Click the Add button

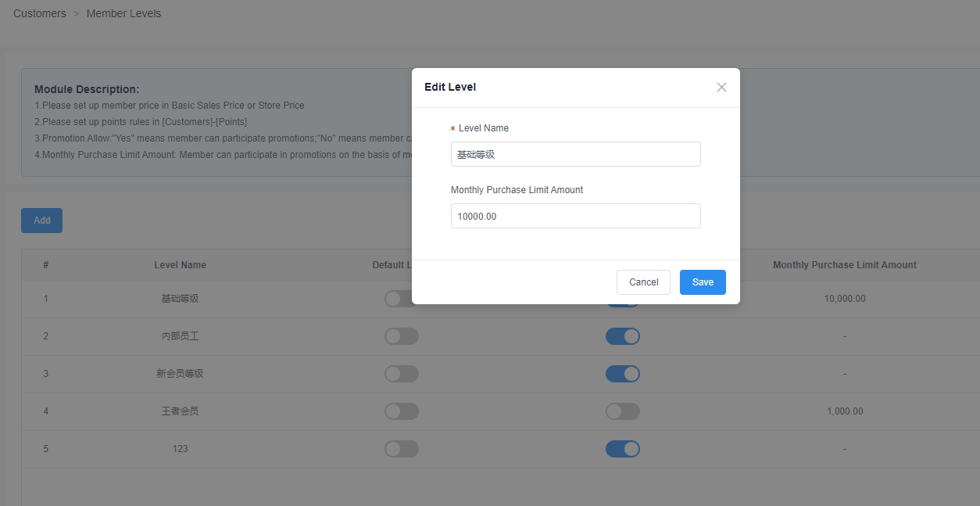(41, 221)
